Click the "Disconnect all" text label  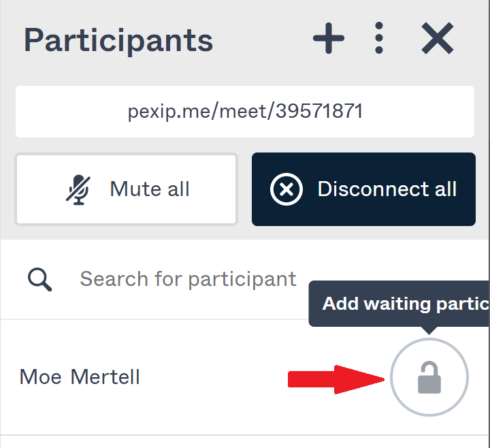pyautogui.click(x=387, y=189)
